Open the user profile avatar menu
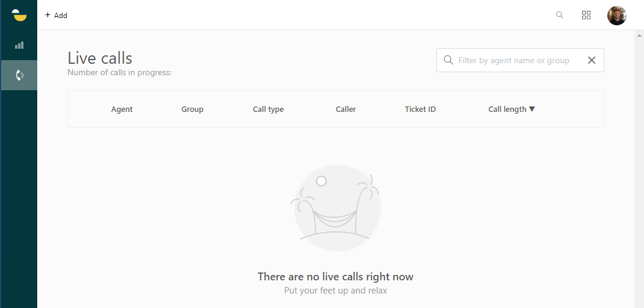 616,16
